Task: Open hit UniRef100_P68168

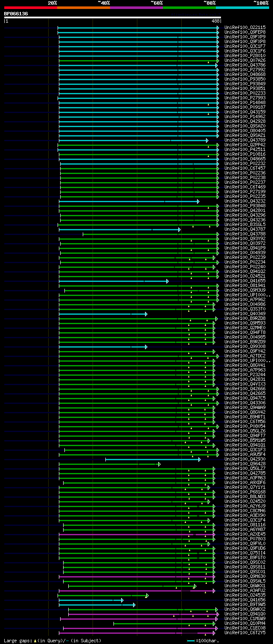Action: (245, 492)
